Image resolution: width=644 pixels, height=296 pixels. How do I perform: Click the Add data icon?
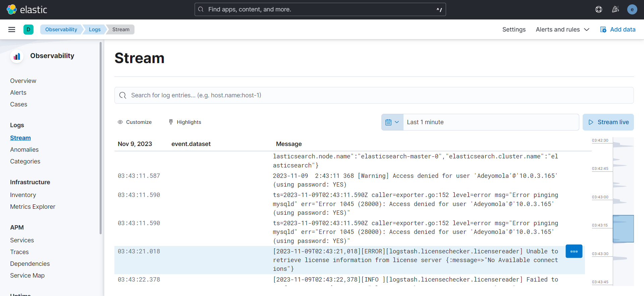click(603, 30)
